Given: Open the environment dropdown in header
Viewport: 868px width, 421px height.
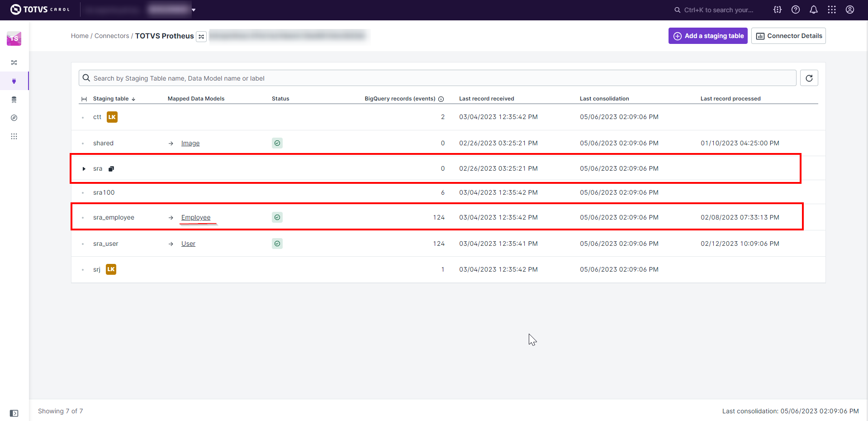Looking at the screenshot, I should coord(194,10).
